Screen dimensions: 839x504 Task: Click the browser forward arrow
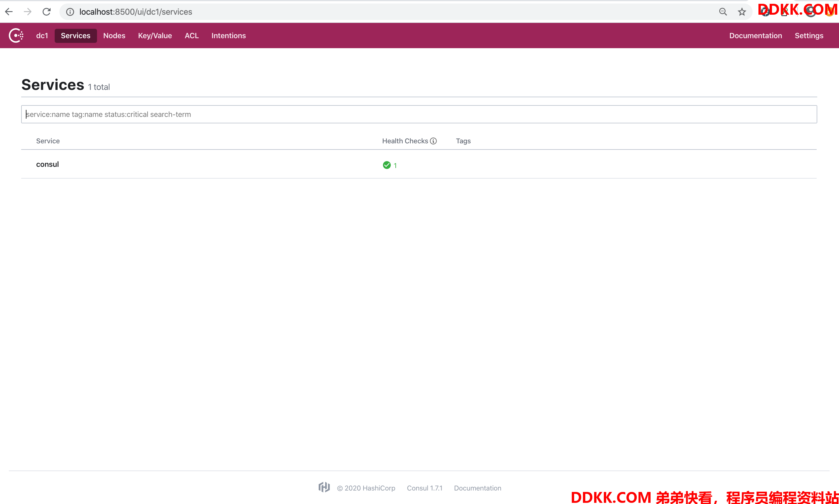28,12
